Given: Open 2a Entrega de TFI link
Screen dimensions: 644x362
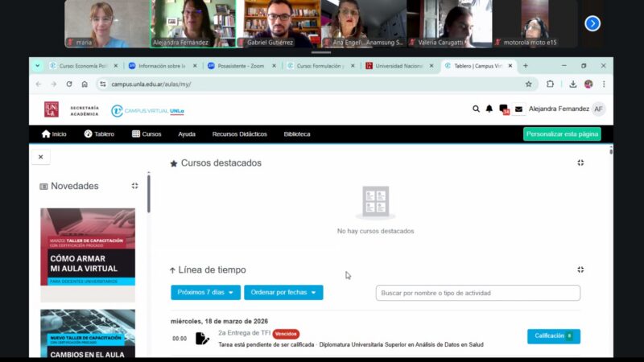Looking at the screenshot, I should click(x=244, y=333).
